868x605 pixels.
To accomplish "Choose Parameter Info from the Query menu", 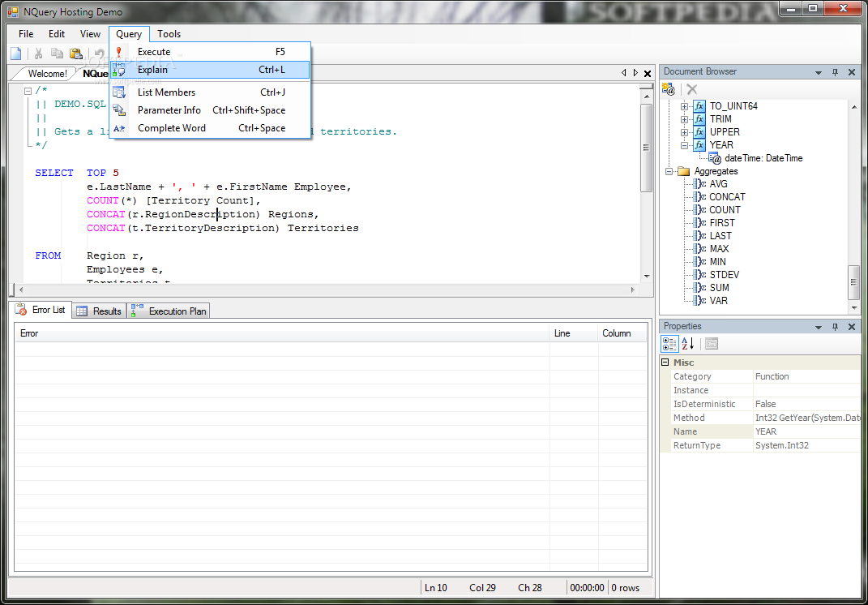I will pyautogui.click(x=211, y=110).
